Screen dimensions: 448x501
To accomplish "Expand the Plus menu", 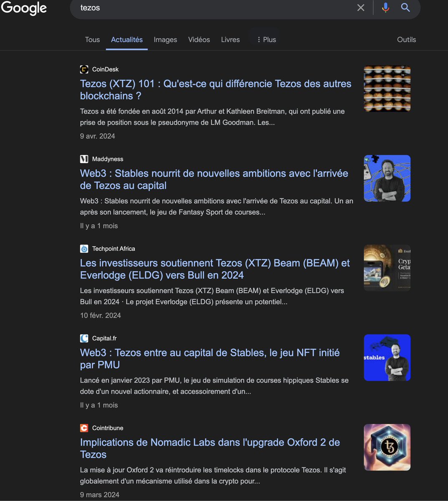I will (x=266, y=40).
